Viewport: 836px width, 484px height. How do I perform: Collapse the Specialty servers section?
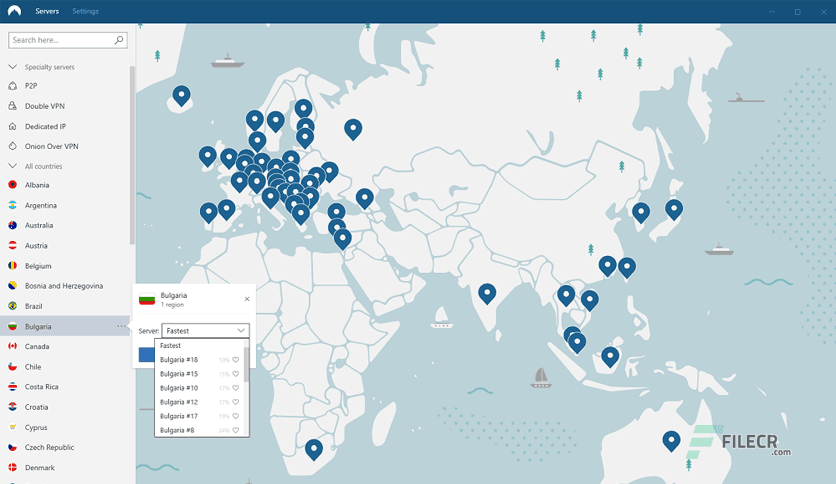click(x=13, y=67)
